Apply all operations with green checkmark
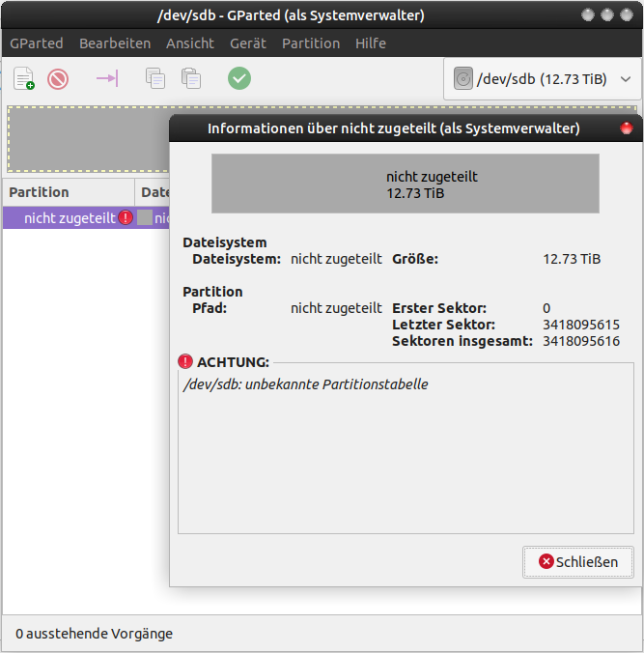Screen dimensions: 644x653 (x=239, y=78)
